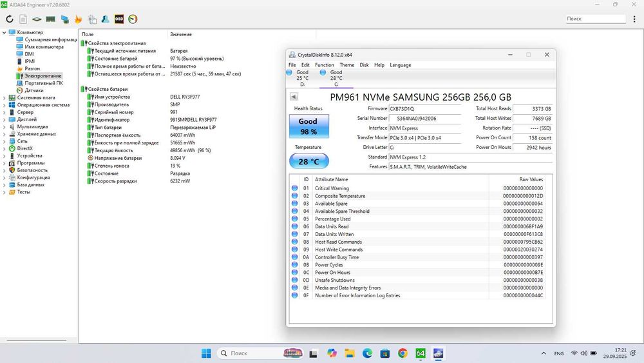The image size is (644, 363).
Task: Open the OSD panel toolbar icon
Action: click(119, 19)
